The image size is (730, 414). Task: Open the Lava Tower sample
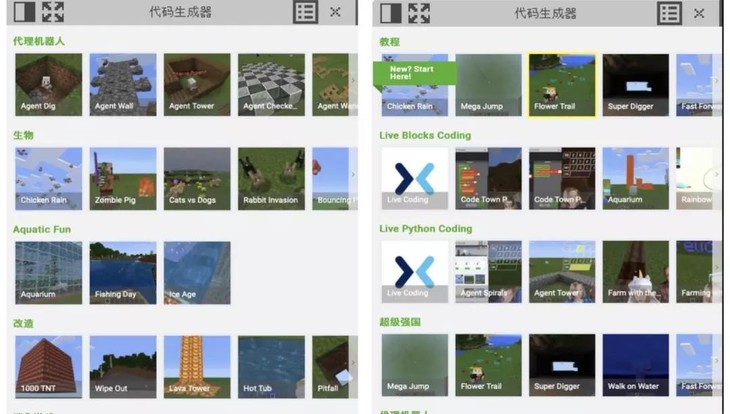197,367
